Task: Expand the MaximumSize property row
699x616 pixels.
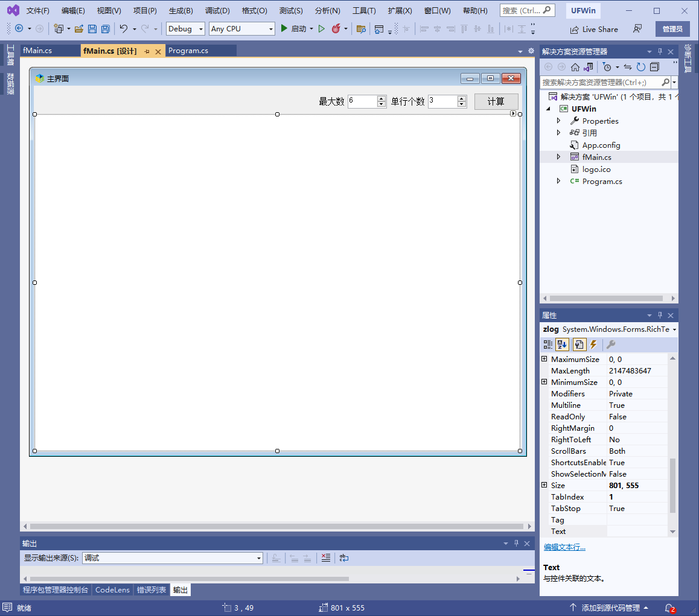Action: pyautogui.click(x=544, y=359)
